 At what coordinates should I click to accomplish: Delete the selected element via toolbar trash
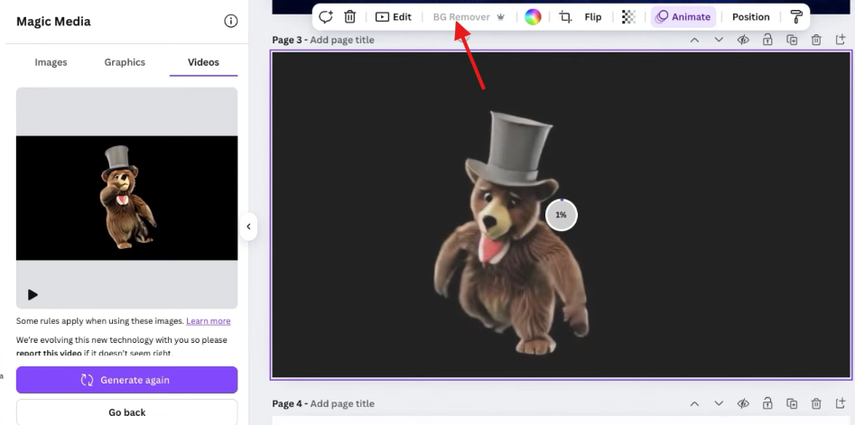pyautogui.click(x=350, y=17)
